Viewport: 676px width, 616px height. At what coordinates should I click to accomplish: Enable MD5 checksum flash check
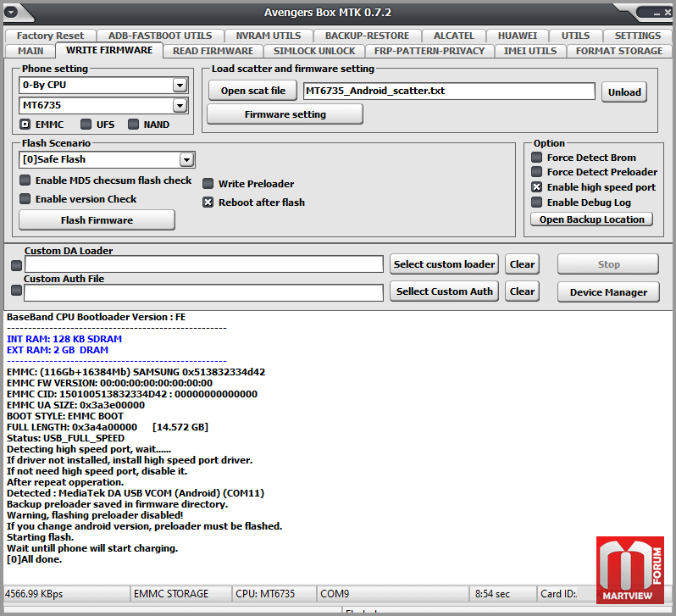click(25, 180)
